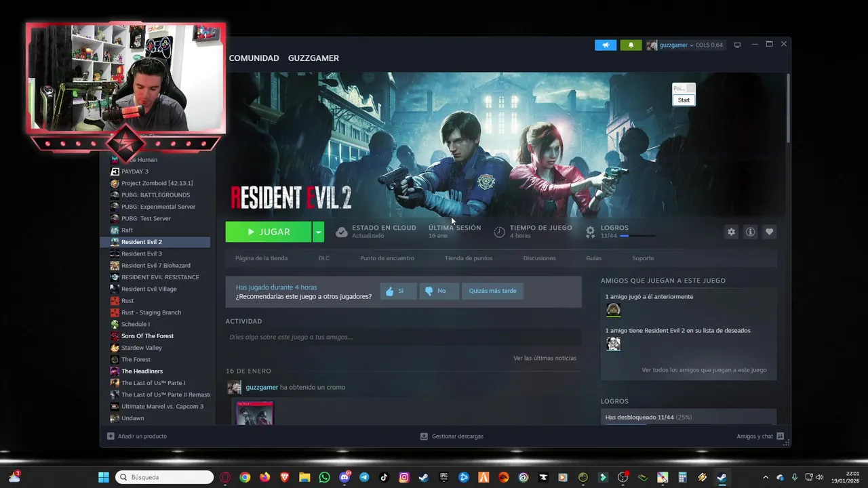Click the Undawn game icon

[115, 418]
